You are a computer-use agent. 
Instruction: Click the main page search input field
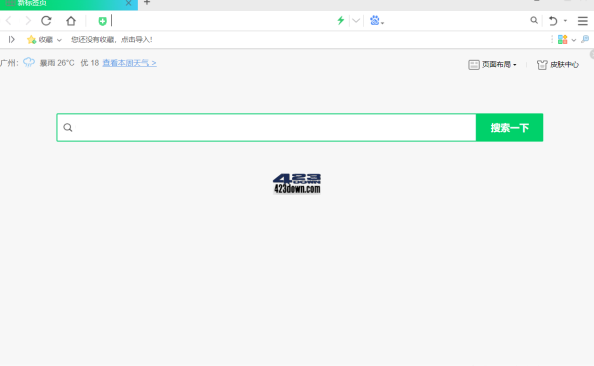click(x=266, y=127)
